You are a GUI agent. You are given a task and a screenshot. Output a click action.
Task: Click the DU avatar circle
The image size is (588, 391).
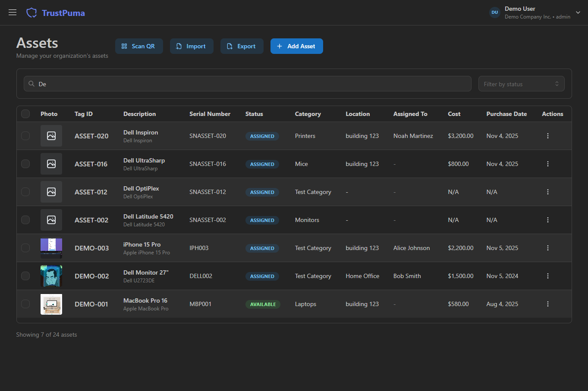pos(494,12)
